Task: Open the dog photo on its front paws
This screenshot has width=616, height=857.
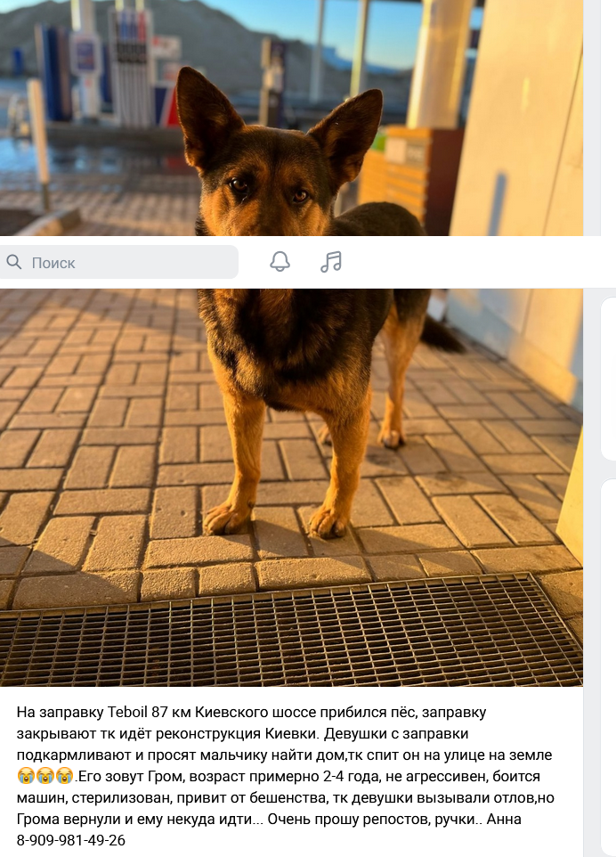Action: [x=291, y=487]
